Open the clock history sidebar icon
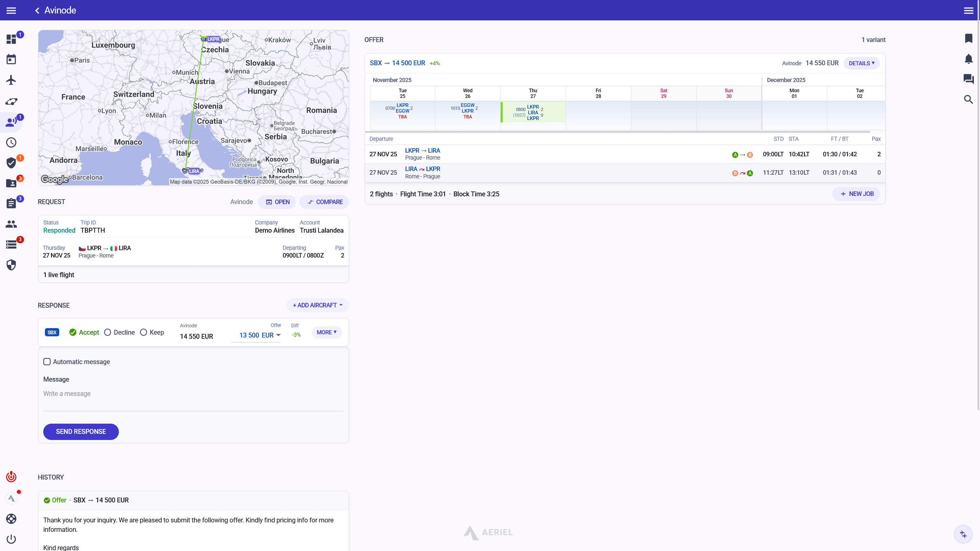Screen dimensions: 980x551 click(11, 142)
